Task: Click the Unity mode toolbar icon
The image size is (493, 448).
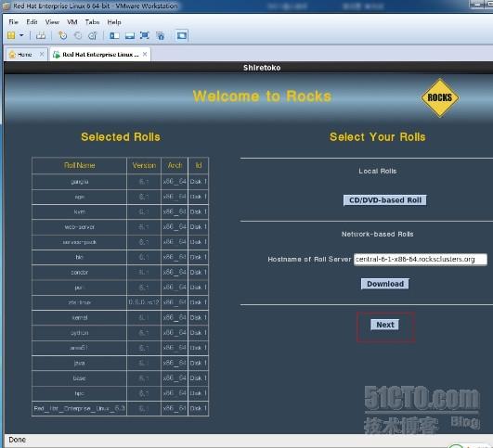Action: 160,35
